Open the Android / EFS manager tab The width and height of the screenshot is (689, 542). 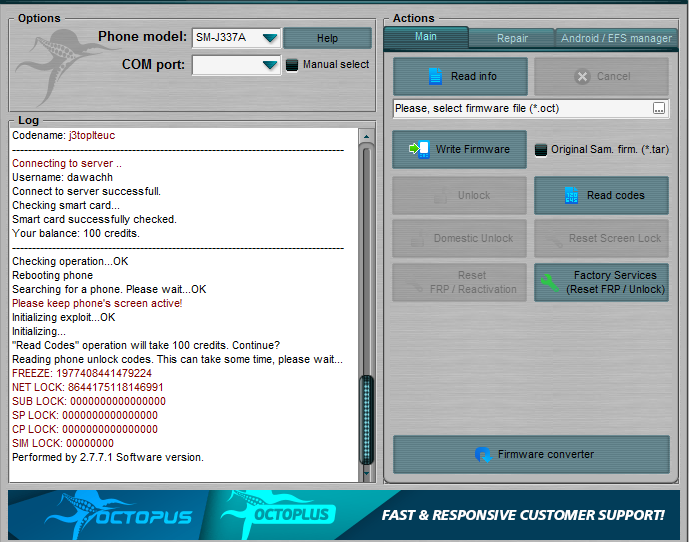pyautogui.click(x=616, y=38)
